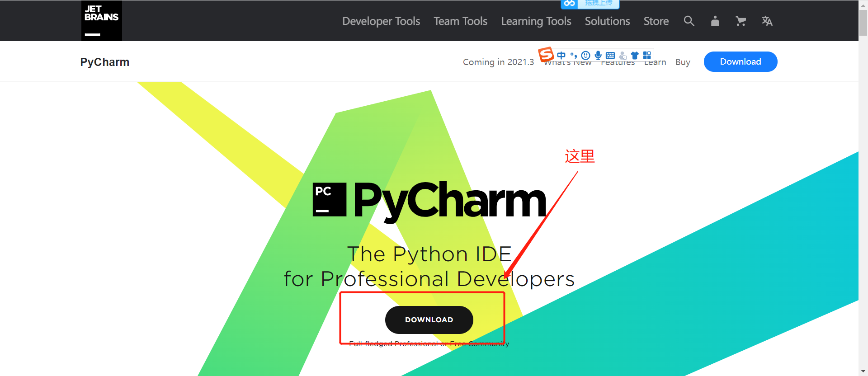Click the scrollbar down arrow
Image resolution: width=868 pixels, height=376 pixels.
863,371
